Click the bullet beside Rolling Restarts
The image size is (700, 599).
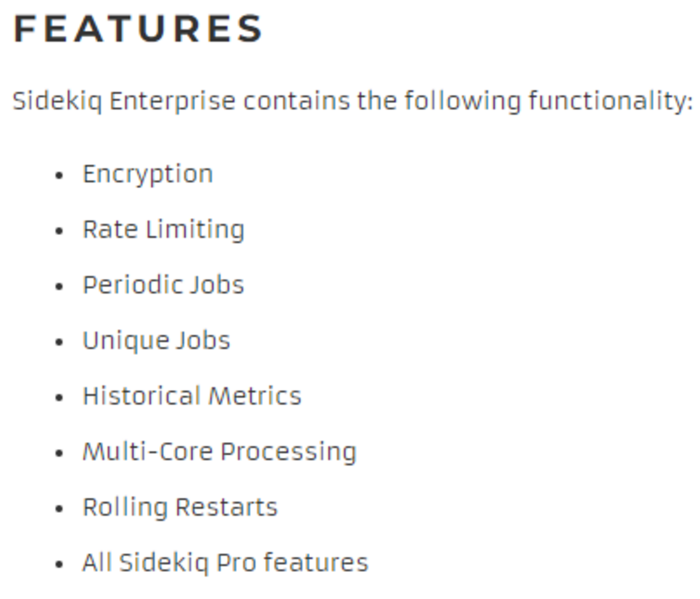point(59,509)
